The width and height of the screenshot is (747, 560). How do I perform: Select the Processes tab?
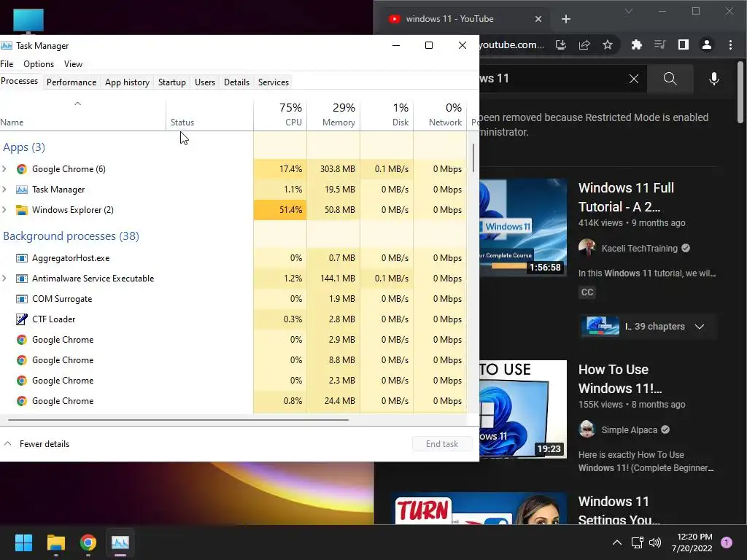(20, 81)
